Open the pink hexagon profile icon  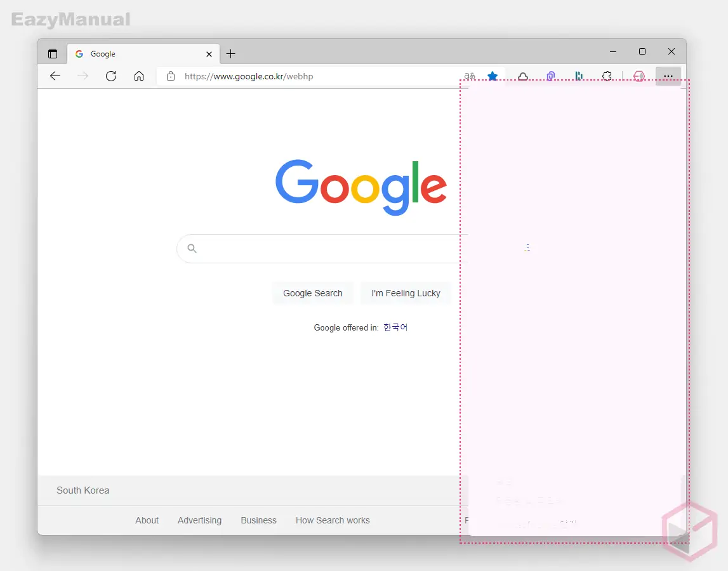pyautogui.click(x=639, y=76)
